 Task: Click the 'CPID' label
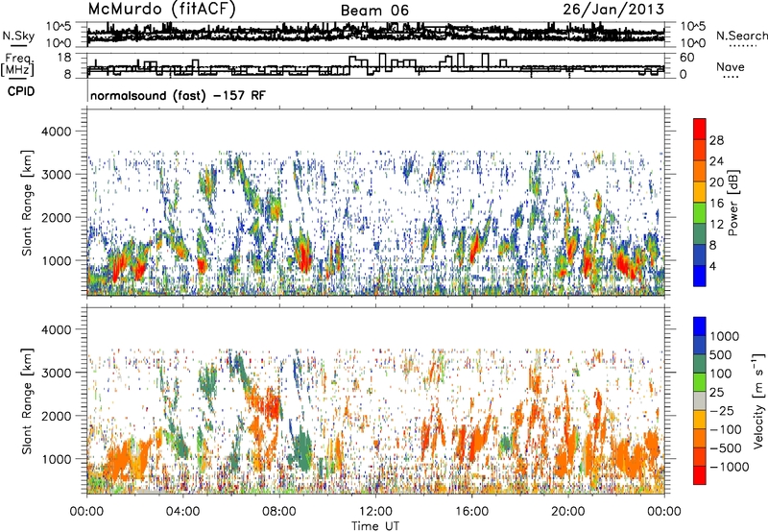pyautogui.click(x=21, y=91)
